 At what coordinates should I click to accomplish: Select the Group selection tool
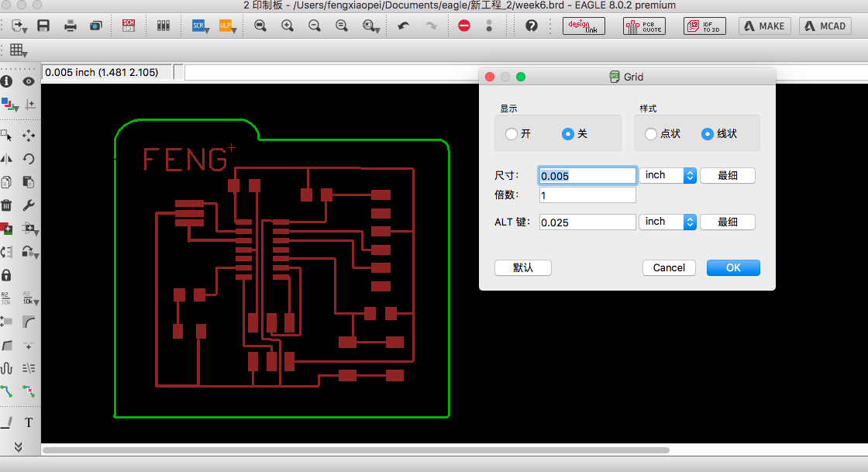7,136
